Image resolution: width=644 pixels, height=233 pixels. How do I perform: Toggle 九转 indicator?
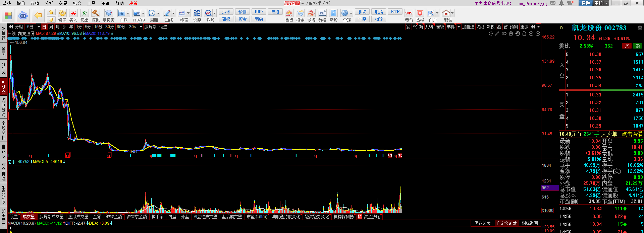(x=429, y=27)
